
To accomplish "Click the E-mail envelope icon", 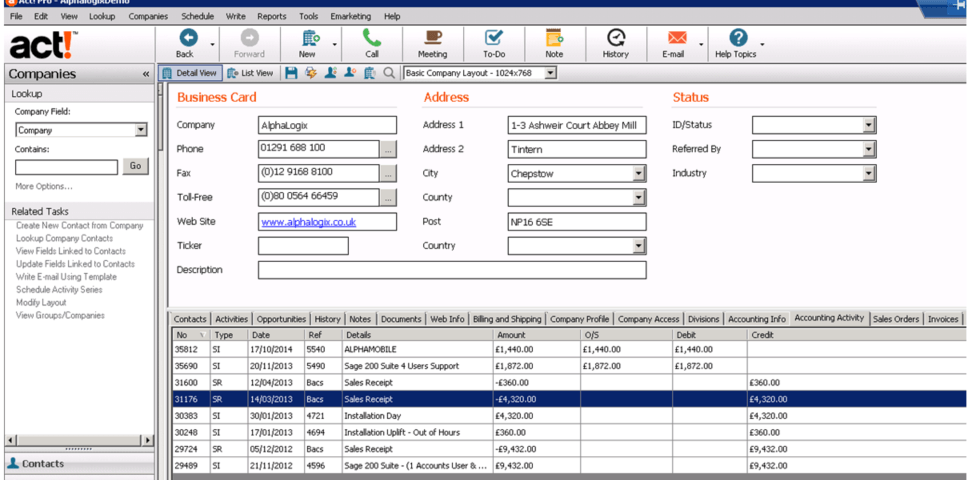I will point(676,38).
